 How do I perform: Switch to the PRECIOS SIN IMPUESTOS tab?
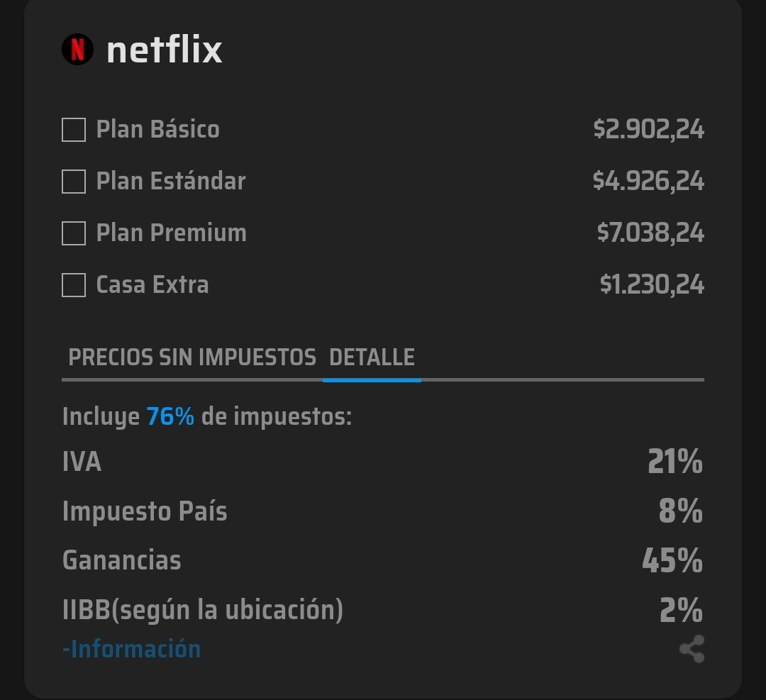pyautogui.click(x=191, y=357)
